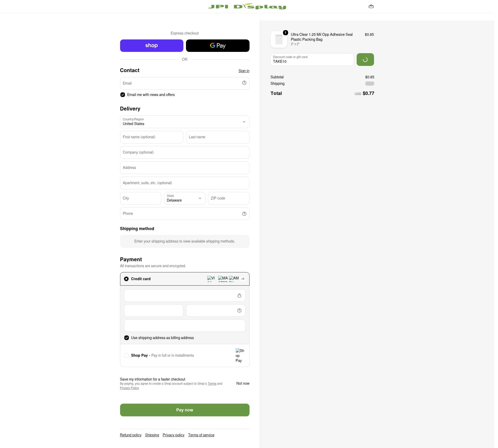Viewport: 498px width, 448px height.
Task: Open the State dropdown showing Delaware
Action: pos(185,198)
